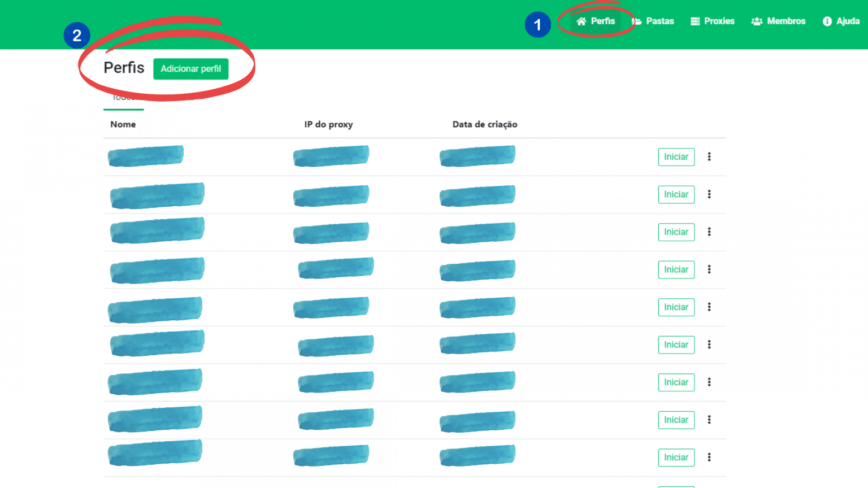868x488 pixels.
Task: Go to Pastas in the navigation bar
Action: pyautogui.click(x=653, y=21)
